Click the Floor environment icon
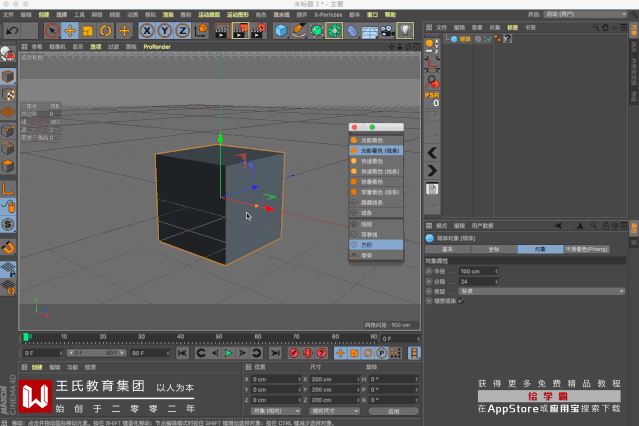The height and width of the screenshot is (426, 639). 370,31
